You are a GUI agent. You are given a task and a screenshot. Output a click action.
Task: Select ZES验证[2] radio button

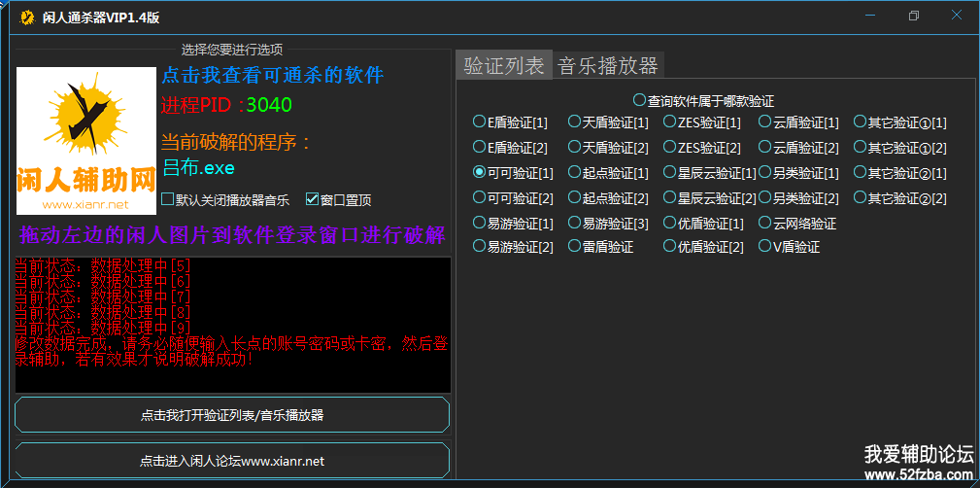point(702,148)
